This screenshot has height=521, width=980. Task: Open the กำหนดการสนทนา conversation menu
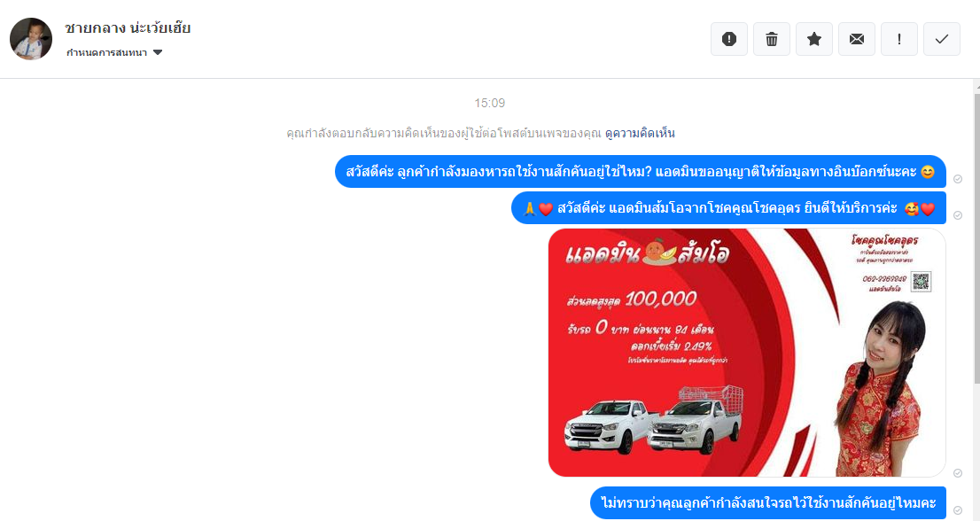pyautogui.click(x=113, y=52)
